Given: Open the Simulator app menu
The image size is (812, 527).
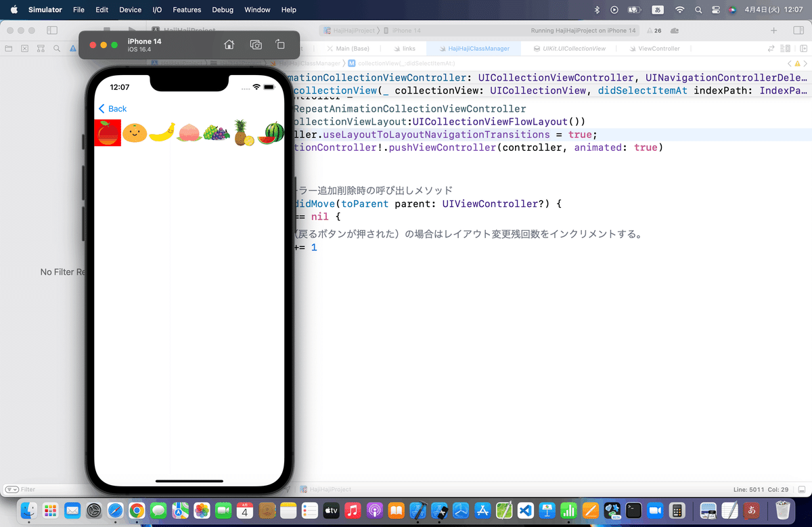Looking at the screenshot, I should point(45,10).
